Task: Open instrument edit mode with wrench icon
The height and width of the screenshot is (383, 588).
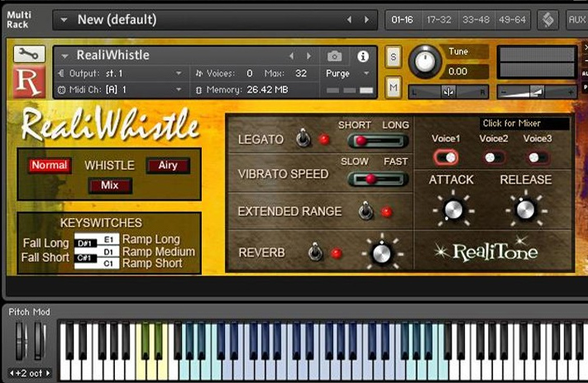Action: (29, 55)
